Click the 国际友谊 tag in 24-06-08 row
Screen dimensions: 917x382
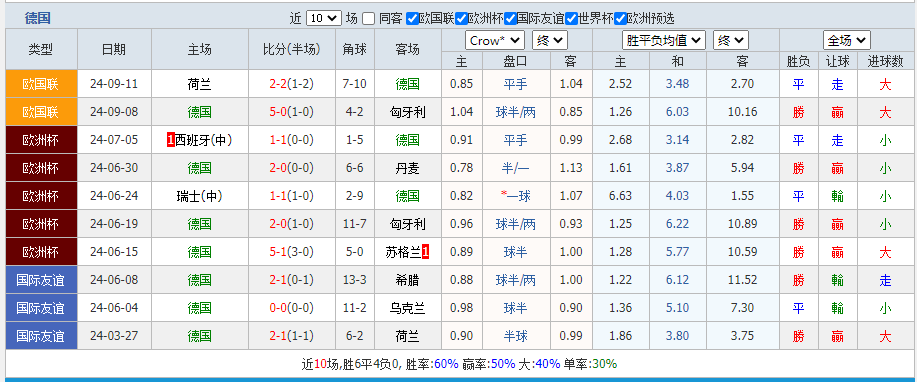point(41,280)
